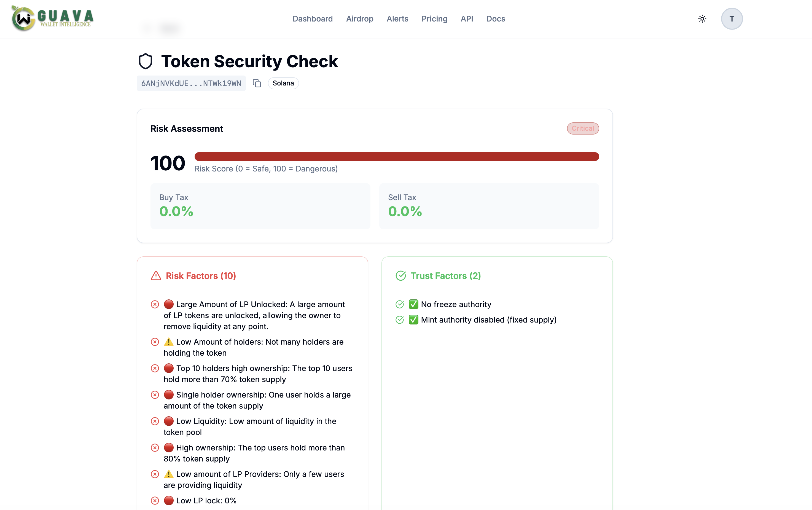
Task: Open the T profile avatar
Action: point(732,18)
